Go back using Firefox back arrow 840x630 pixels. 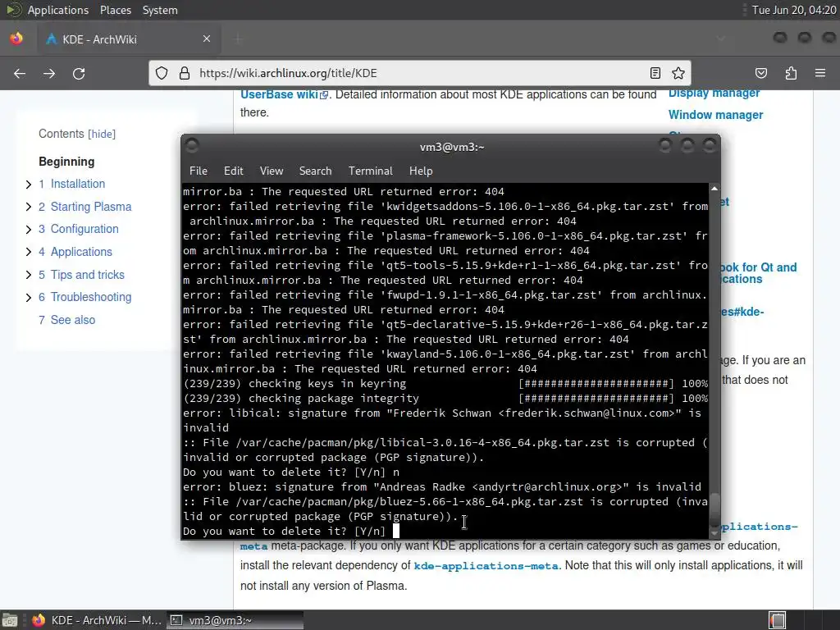(20, 73)
